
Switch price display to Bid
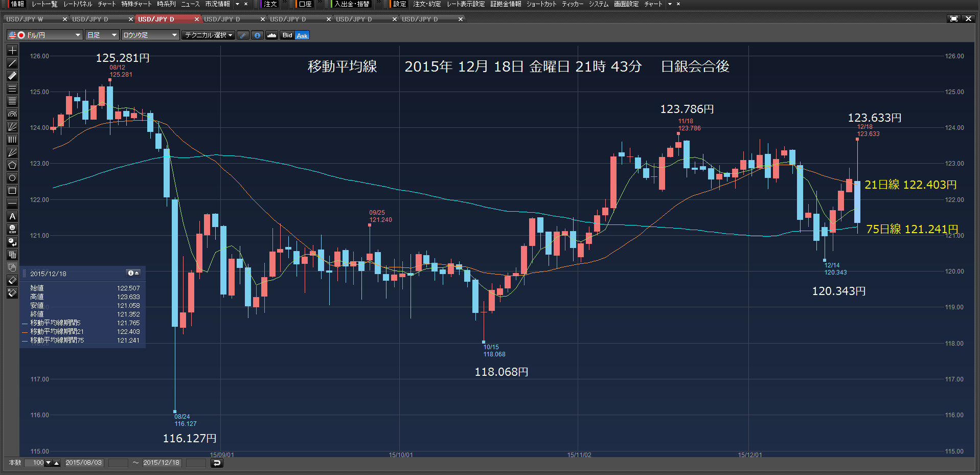pyautogui.click(x=287, y=35)
